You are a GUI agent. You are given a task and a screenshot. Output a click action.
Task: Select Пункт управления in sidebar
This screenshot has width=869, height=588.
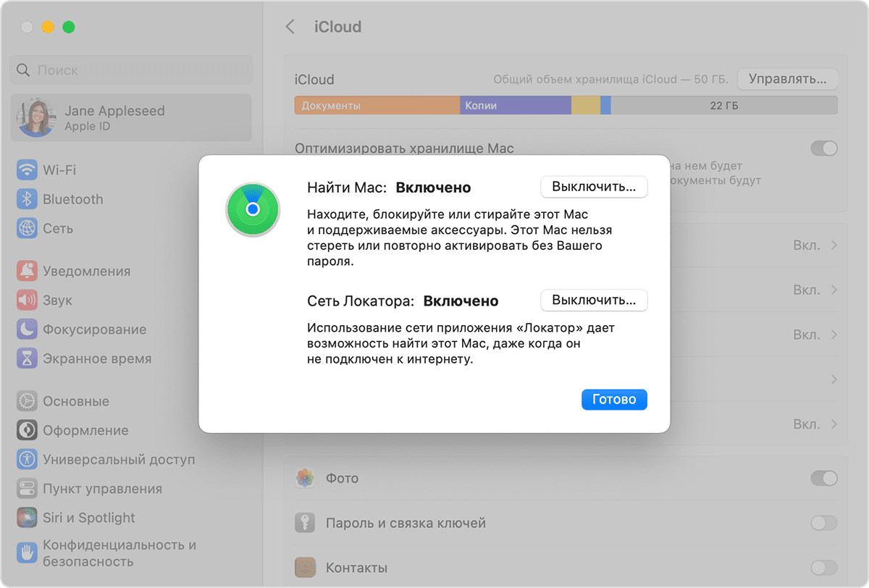point(101,488)
